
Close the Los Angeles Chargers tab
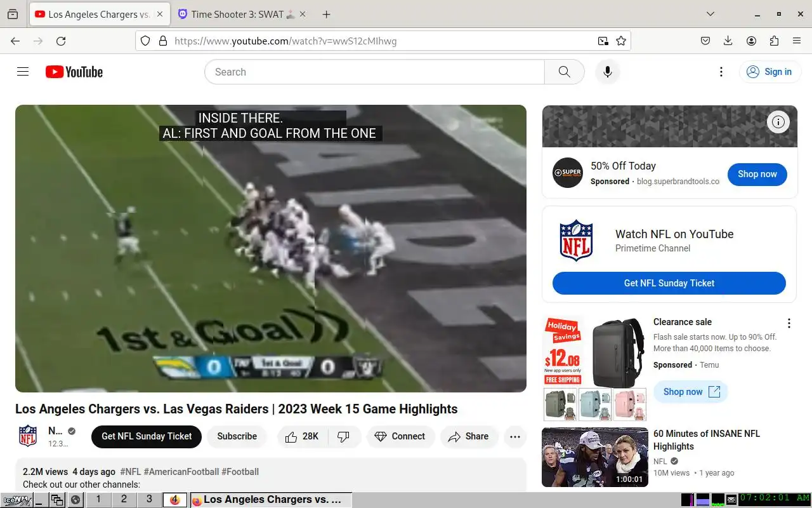coord(159,14)
